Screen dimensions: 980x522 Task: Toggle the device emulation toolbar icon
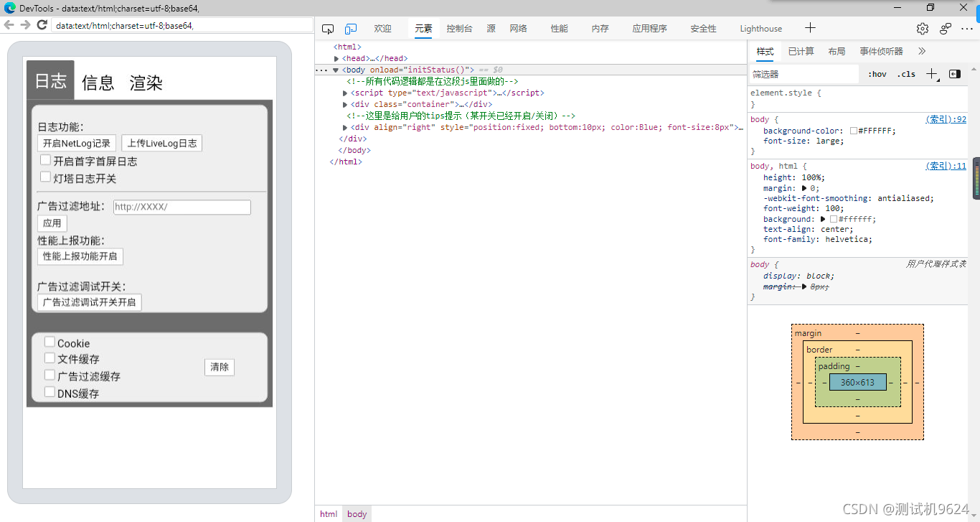pos(350,28)
